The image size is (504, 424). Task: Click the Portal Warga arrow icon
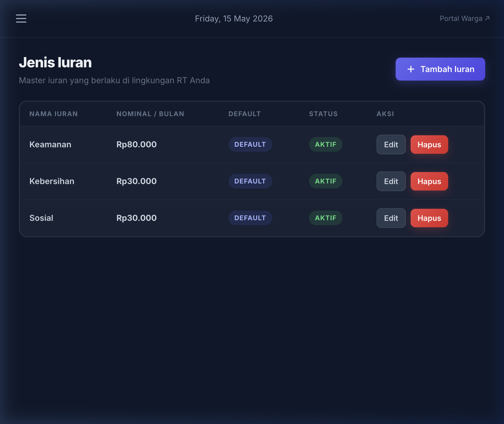click(487, 19)
